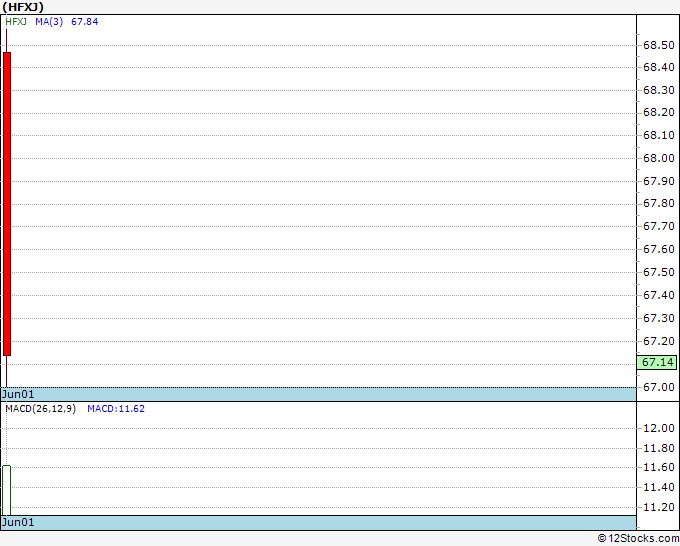The image size is (680, 546).
Task: Click the MACD(26,12,9) indicator label
Action: (x=40, y=409)
